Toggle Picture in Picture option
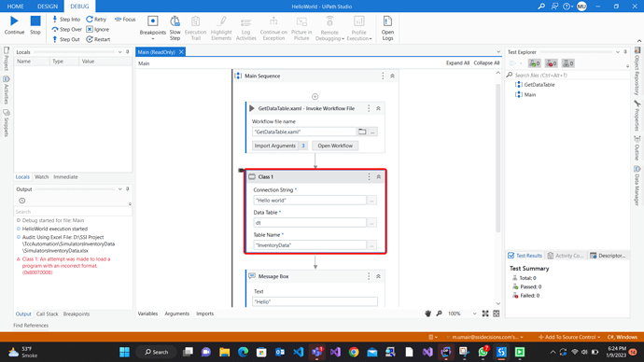This screenshot has height=362, width=644. [x=301, y=28]
